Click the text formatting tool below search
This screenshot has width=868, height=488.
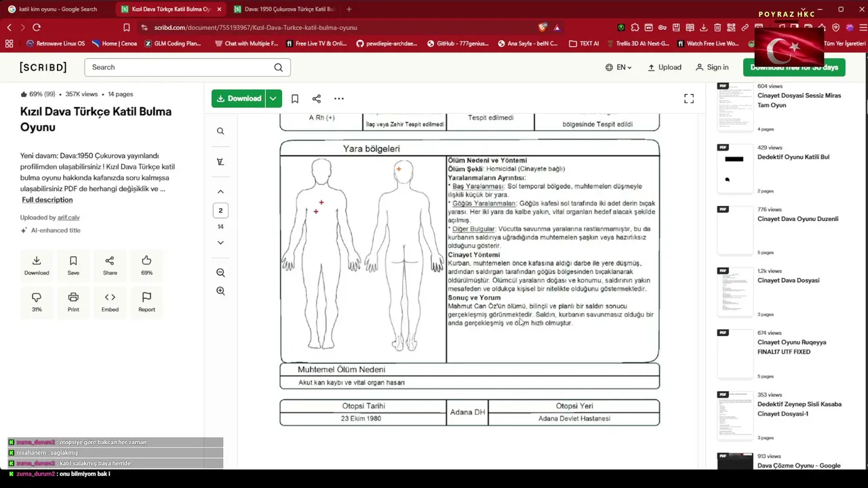pyautogui.click(x=220, y=161)
